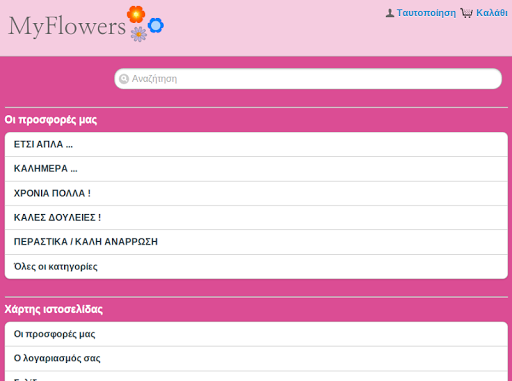This screenshot has height=381, width=512.
Task: Click the user login icon
Action: [390, 13]
